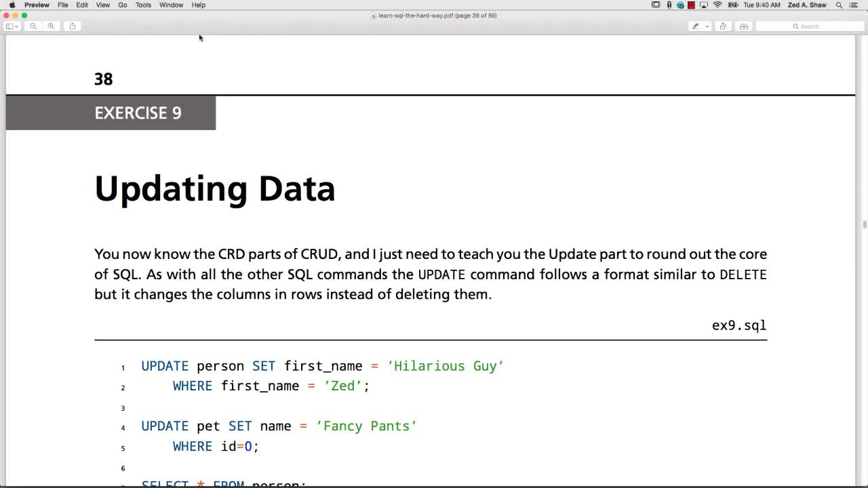Viewport: 868px width, 488px height.
Task: Click the Wi-Fi status icon
Action: coord(717,5)
